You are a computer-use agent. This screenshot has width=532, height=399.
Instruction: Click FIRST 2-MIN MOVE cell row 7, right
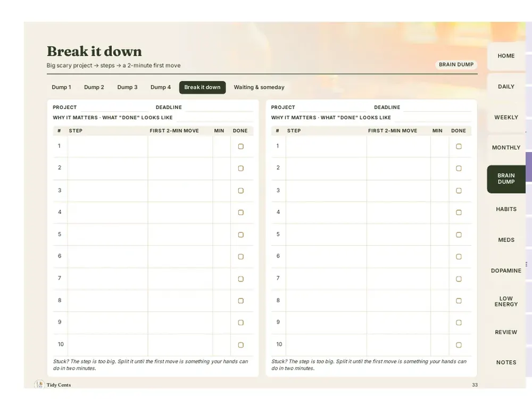(398, 279)
